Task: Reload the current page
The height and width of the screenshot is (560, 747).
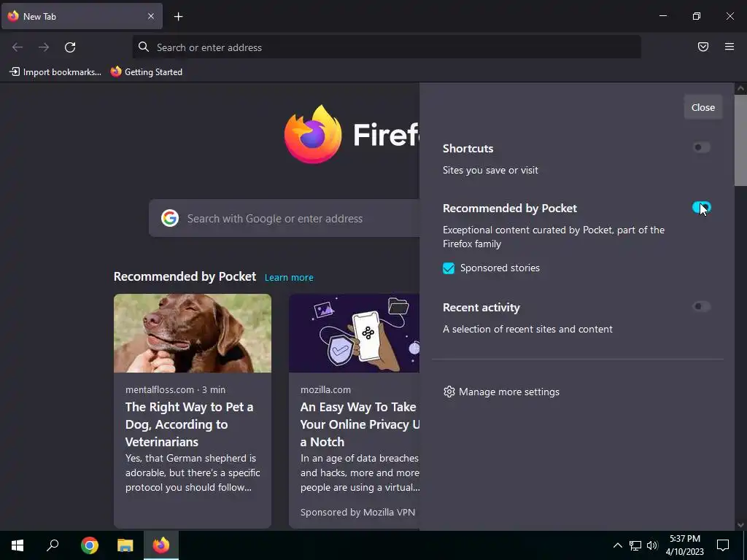Action: click(70, 47)
